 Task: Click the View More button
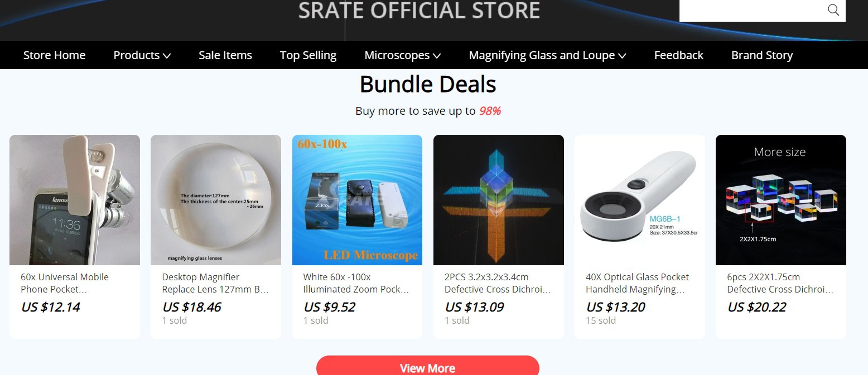(x=428, y=366)
